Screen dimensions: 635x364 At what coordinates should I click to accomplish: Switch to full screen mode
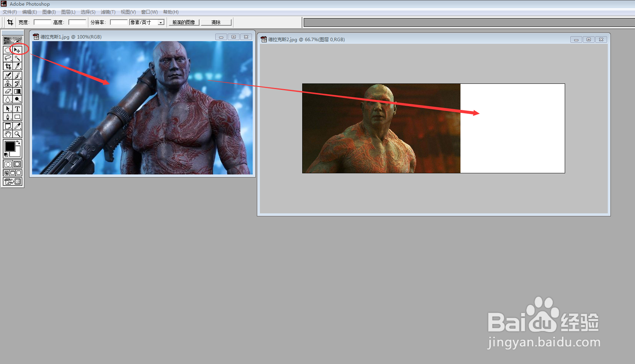tap(19, 173)
